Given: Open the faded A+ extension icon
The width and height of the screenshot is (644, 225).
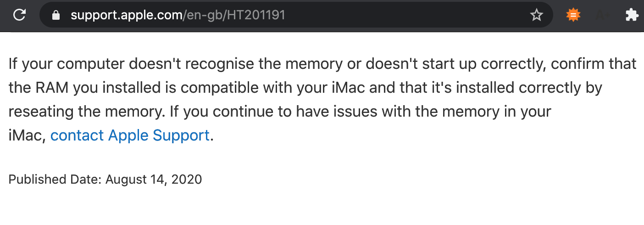Looking at the screenshot, I should [x=602, y=15].
